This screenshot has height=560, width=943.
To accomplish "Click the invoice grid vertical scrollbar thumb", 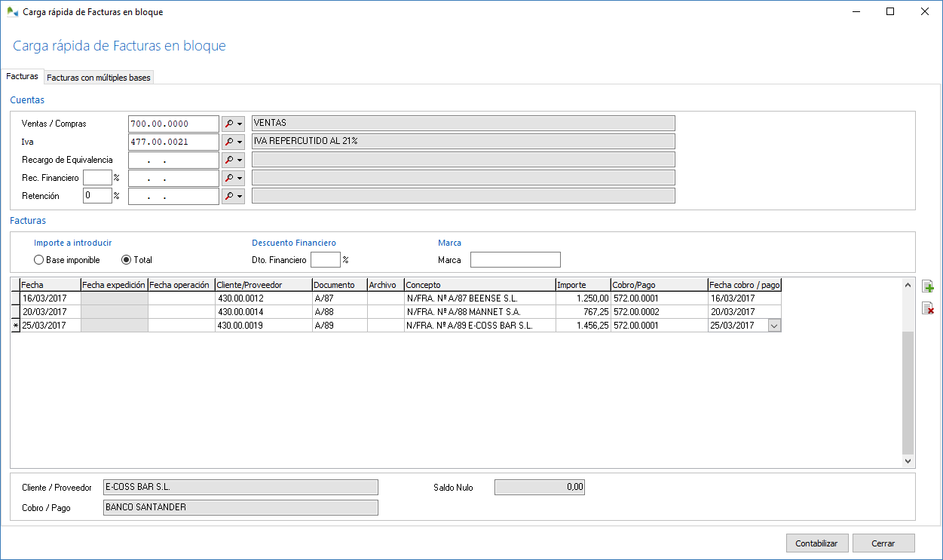I will 908,392.
